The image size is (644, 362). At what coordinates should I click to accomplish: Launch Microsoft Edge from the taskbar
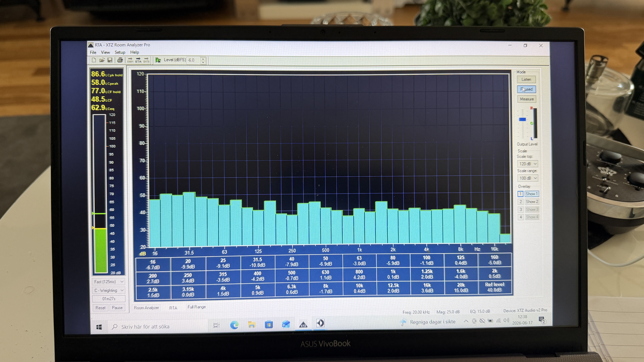point(234,325)
